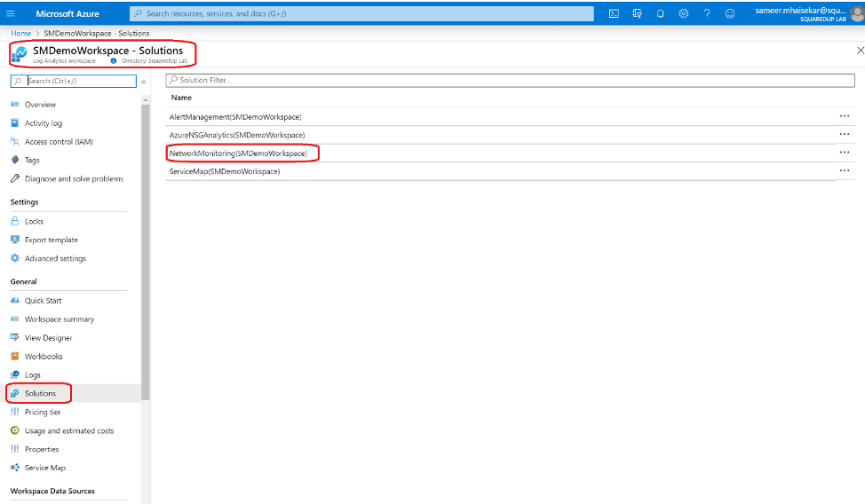Viewport: 865px width, 504px height.
Task: Open the Cloud Shell icon in top bar
Action: [614, 13]
